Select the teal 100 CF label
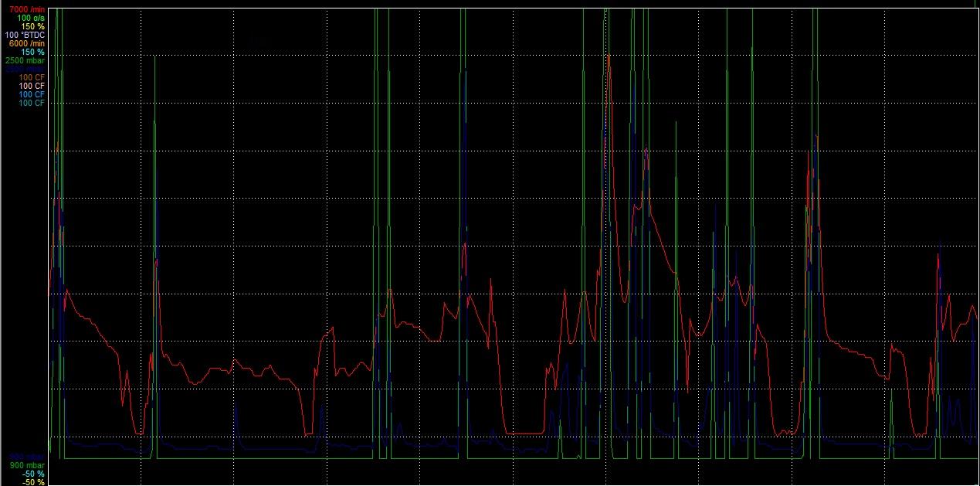The height and width of the screenshot is (486, 980). (32, 103)
